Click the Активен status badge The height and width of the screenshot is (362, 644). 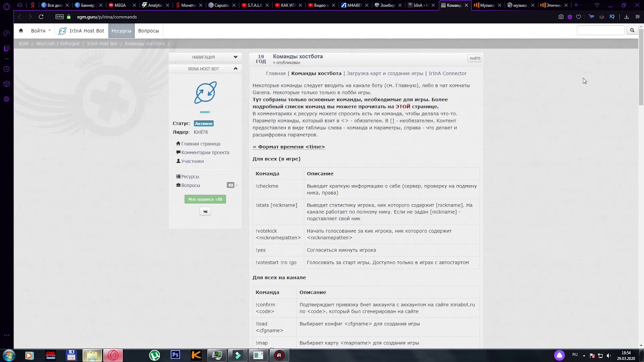(204, 124)
